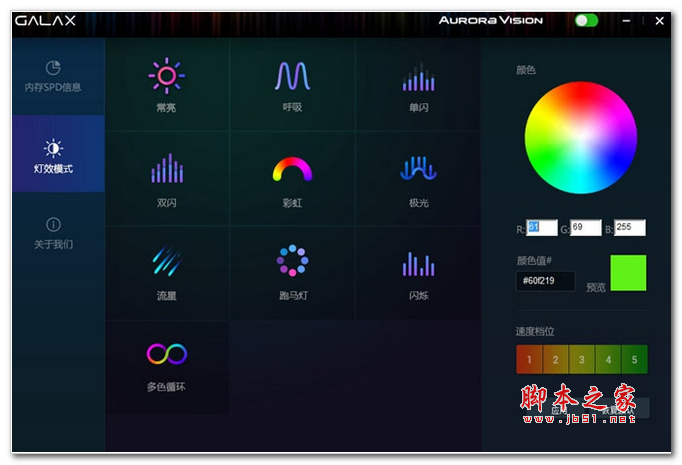682x465 pixels.
Task: Toggle the Aurora Vision power switch
Action: pyautogui.click(x=586, y=20)
